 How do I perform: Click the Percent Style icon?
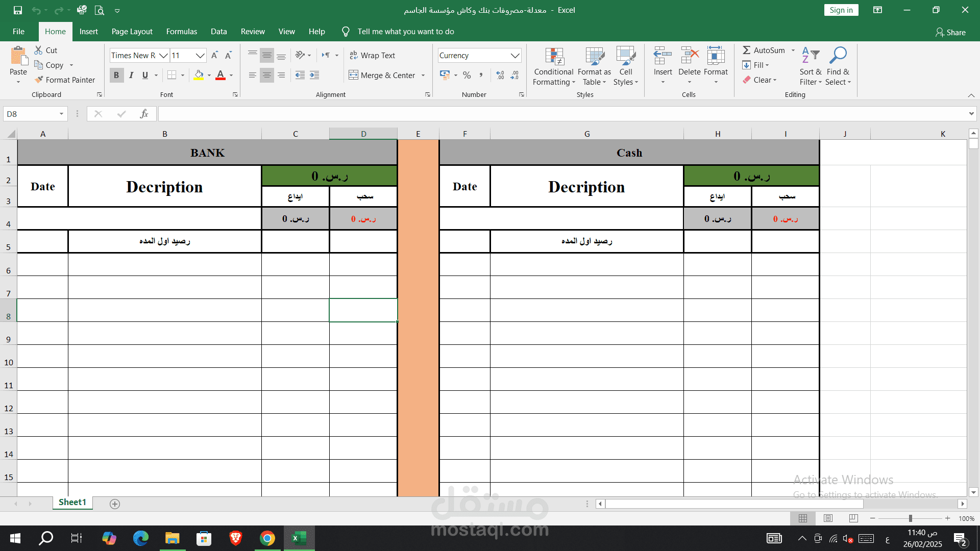(x=467, y=75)
